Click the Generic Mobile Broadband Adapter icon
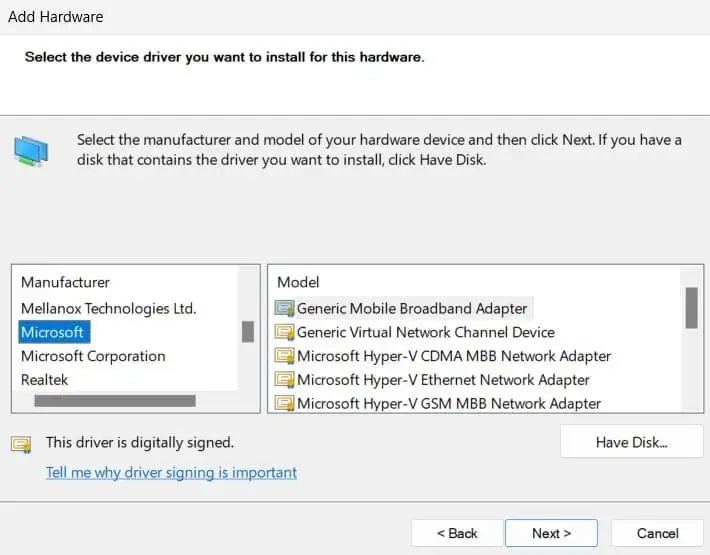Viewport: 710px width, 555px height. [x=284, y=309]
